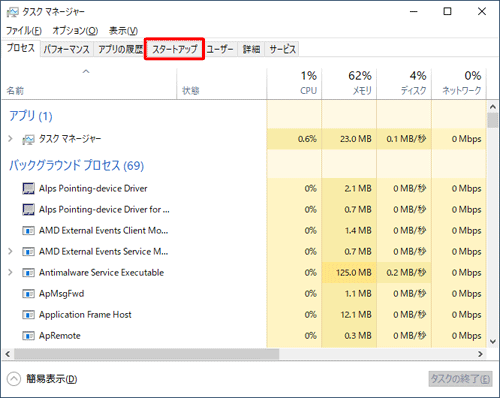Image resolution: width=500 pixels, height=398 pixels.
Task: Click the ApMsgFwd process icon
Action: click(x=28, y=294)
